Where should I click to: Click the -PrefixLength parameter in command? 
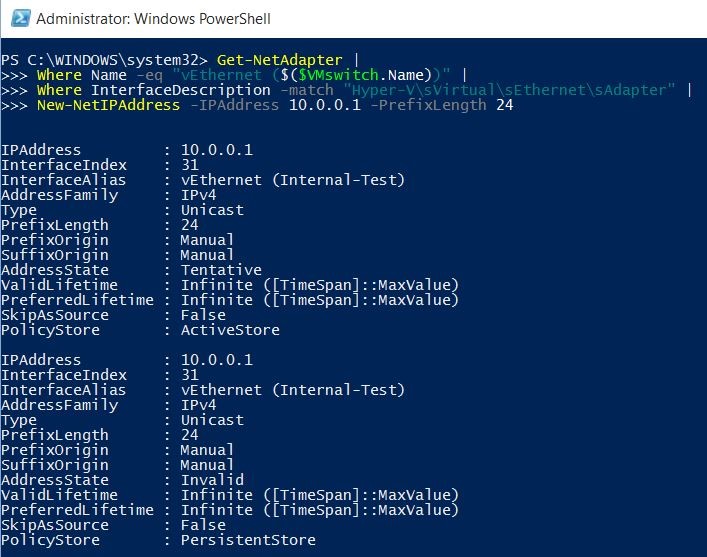[428, 106]
